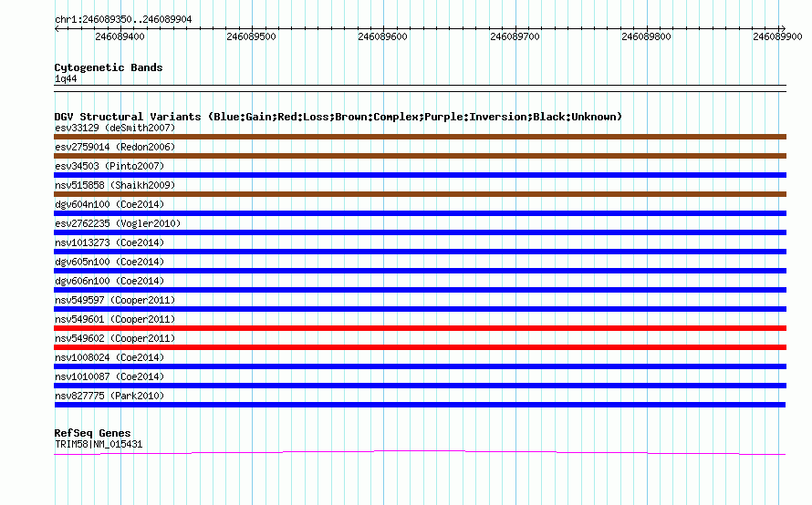This screenshot has width=812, height=505.
Task: Click the nsv827775 (Park2010) label
Action: pos(109,396)
